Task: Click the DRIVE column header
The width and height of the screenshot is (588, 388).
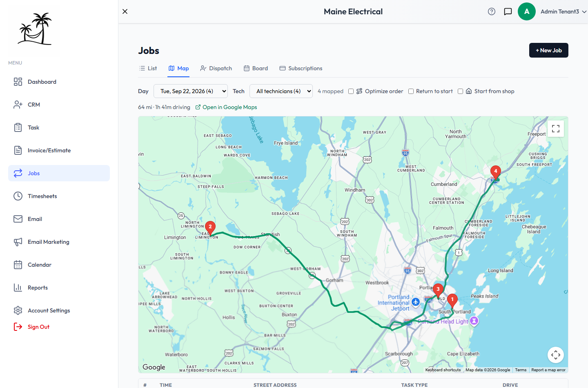Action: pyautogui.click(x=510, y=385)
